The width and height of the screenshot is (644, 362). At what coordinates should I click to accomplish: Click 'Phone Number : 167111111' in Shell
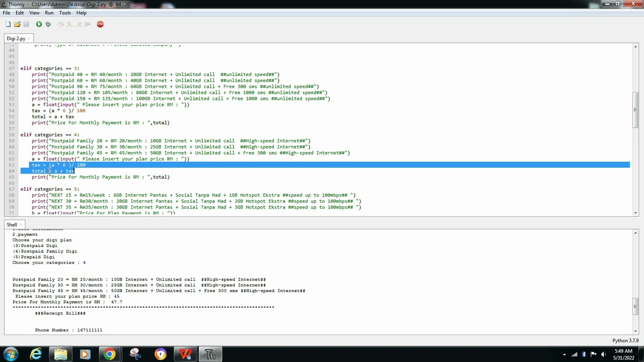(68, 330)
